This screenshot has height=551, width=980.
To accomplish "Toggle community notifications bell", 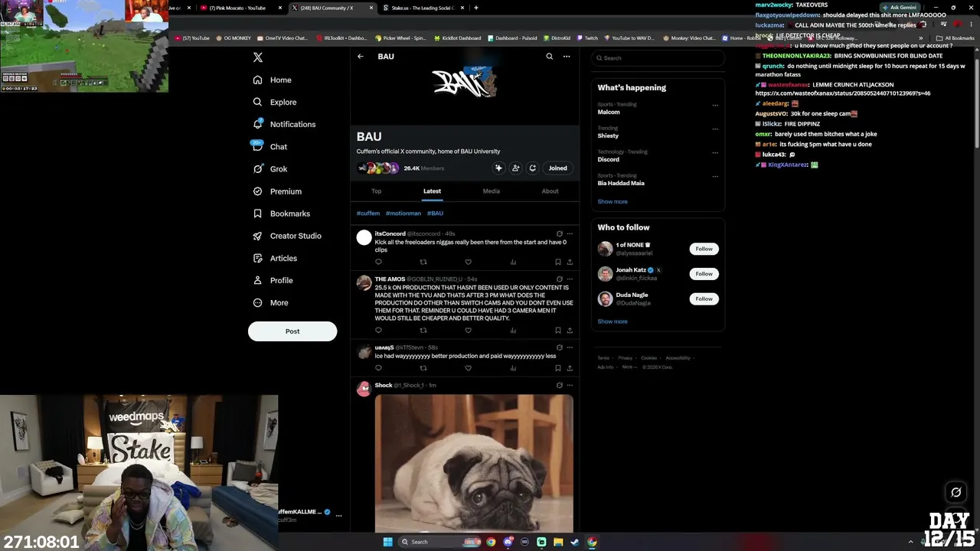I will click(x=532, y=168).
